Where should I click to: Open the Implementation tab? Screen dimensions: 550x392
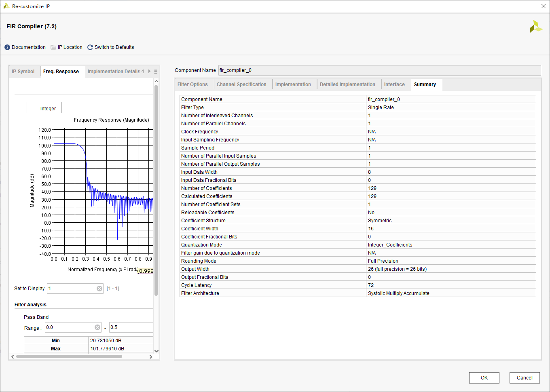[293, 84]
